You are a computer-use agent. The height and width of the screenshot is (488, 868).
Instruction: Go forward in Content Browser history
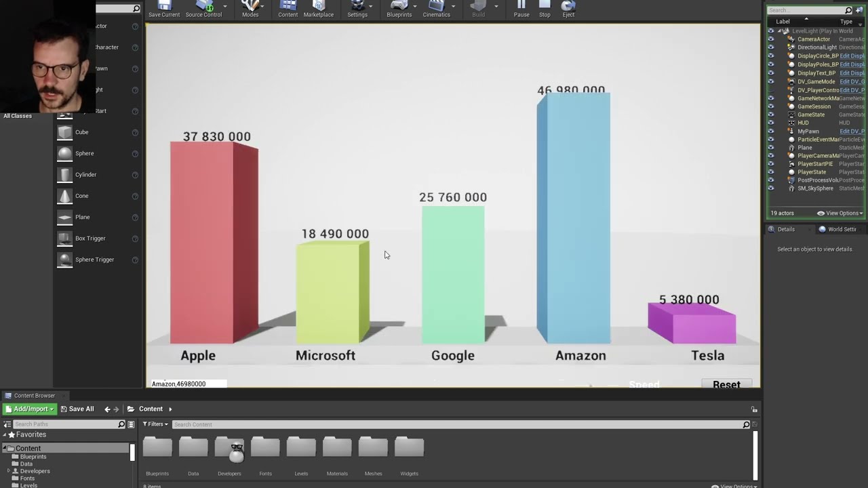[x=116, y=409]
